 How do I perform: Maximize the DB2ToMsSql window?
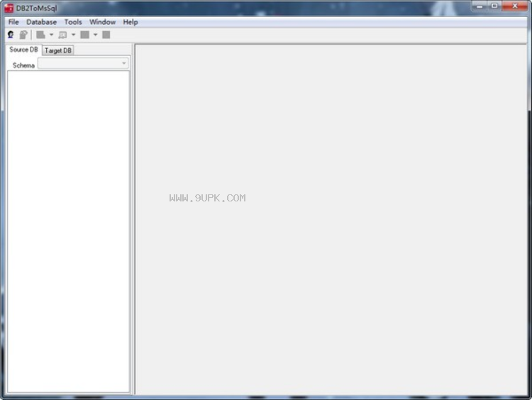click(x=494, y=6)
